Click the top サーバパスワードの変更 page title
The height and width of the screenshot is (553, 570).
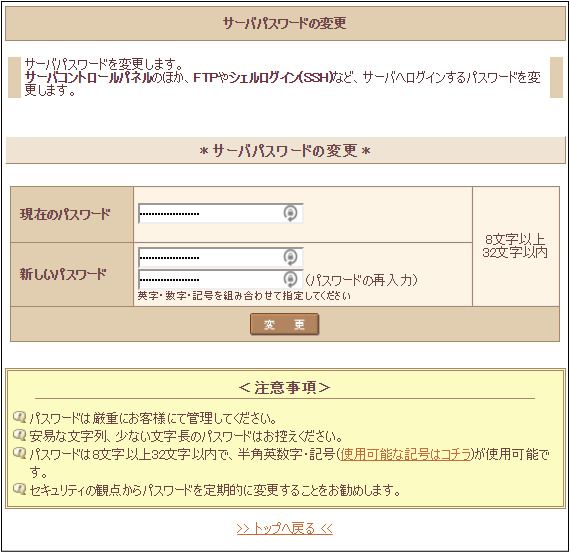click(x=284, y=23)
